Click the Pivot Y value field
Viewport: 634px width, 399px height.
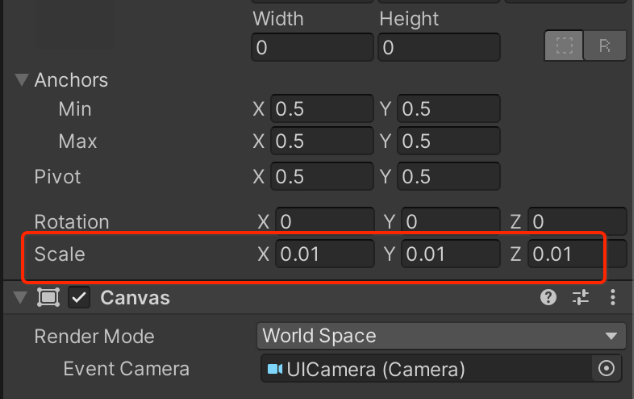(x=449, y=177)
